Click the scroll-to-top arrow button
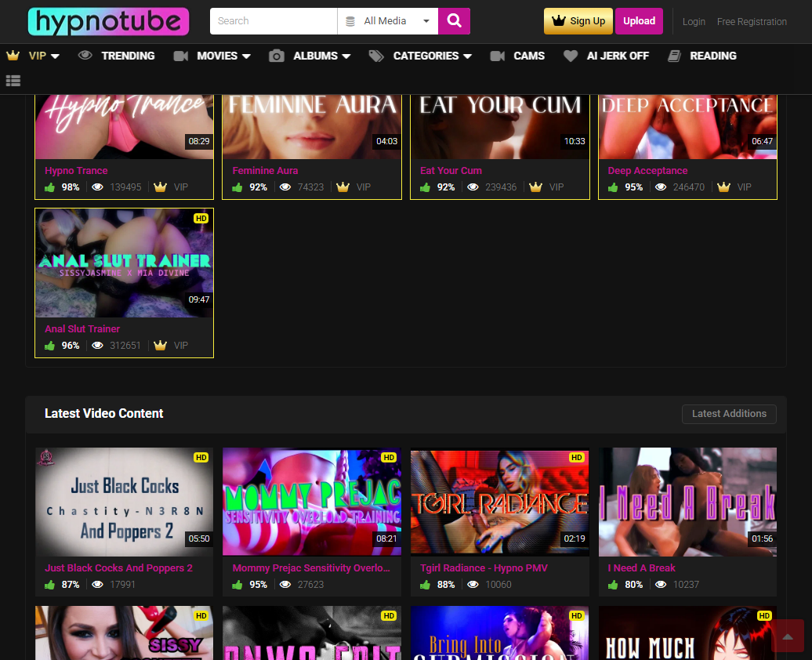 pos(787,636)
